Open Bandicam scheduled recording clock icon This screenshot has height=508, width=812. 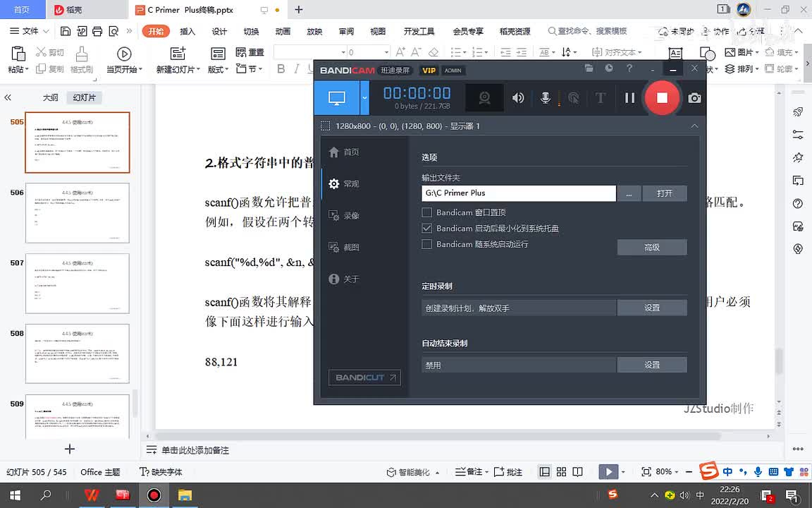609,68
